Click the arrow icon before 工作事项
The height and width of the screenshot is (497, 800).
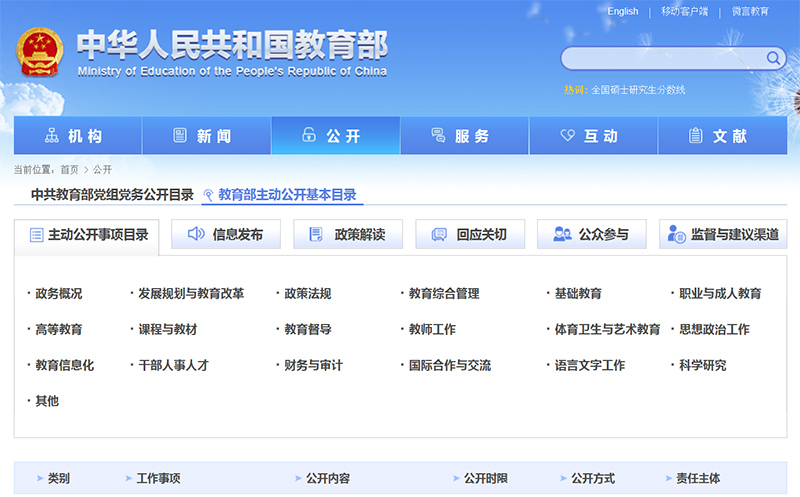click(129, 478)
